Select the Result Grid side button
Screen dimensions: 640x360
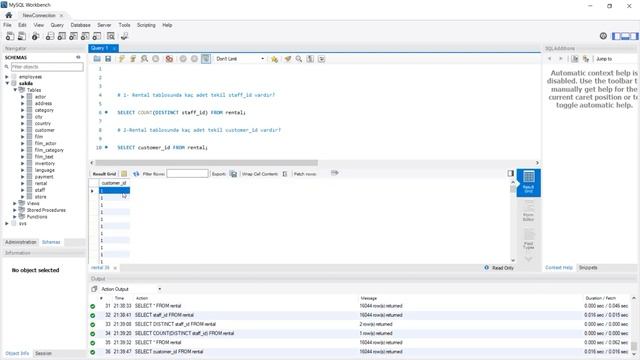pos(529,183)
